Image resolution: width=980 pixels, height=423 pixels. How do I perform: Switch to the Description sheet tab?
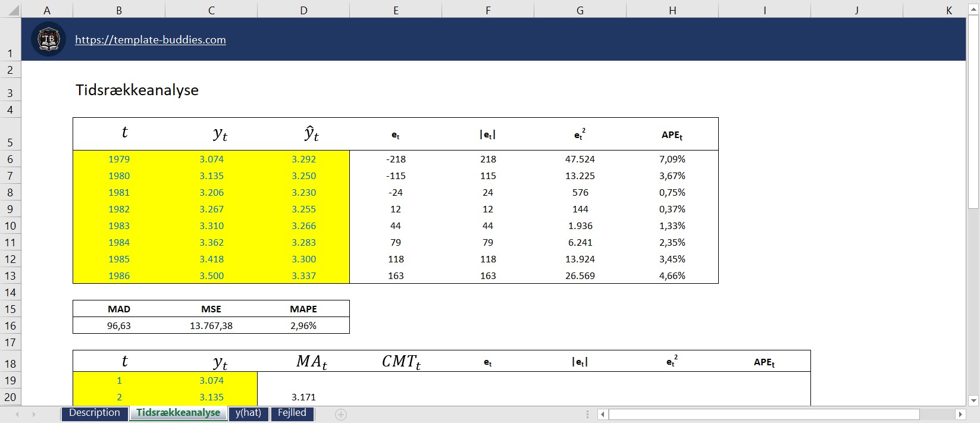pyautogui.click(x=95, y=413)
